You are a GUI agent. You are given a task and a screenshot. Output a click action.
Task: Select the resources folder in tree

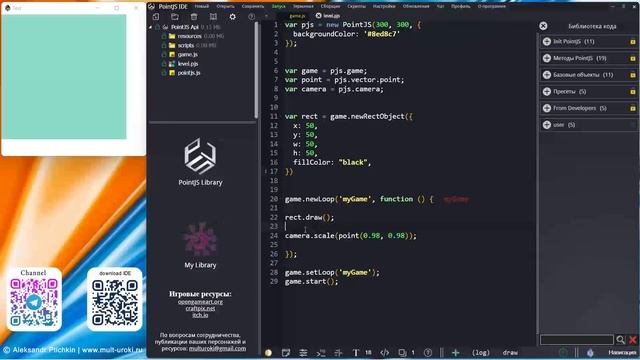point(189,36)
